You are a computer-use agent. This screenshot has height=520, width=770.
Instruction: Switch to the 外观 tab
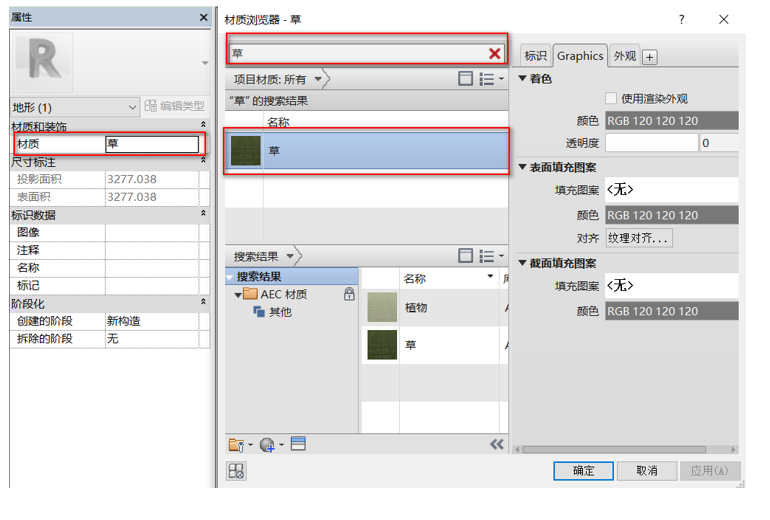(624, 57)
